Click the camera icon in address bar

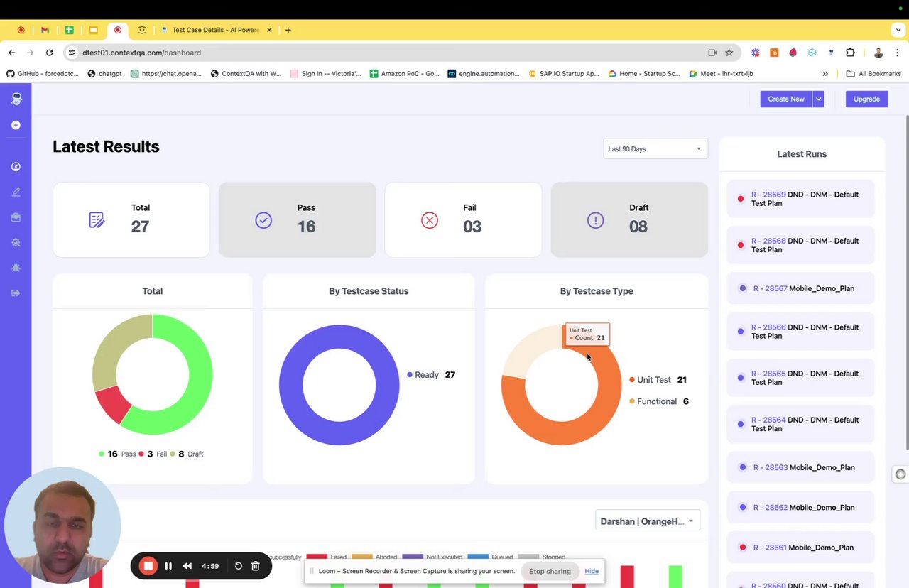pos(712,53)
